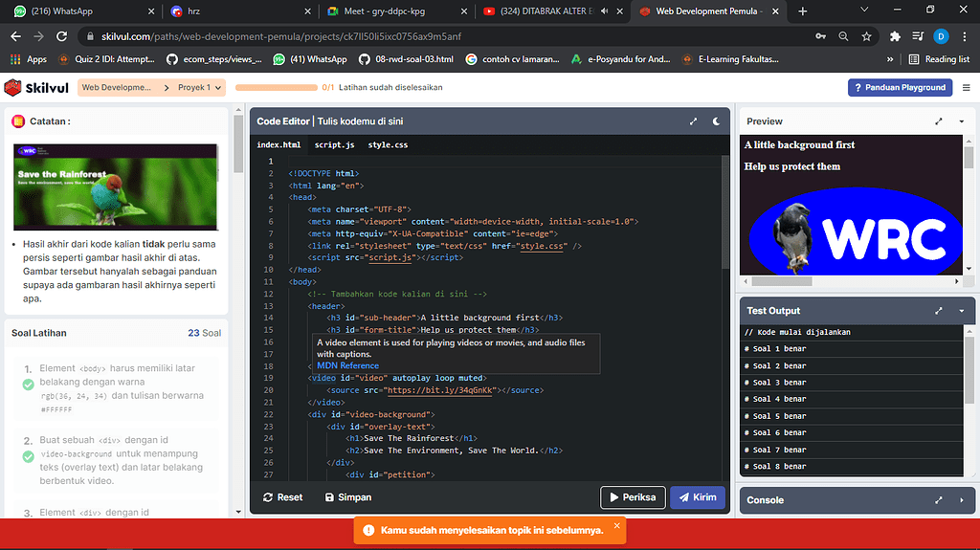Show more bookmarks chevron

[890, 59]
